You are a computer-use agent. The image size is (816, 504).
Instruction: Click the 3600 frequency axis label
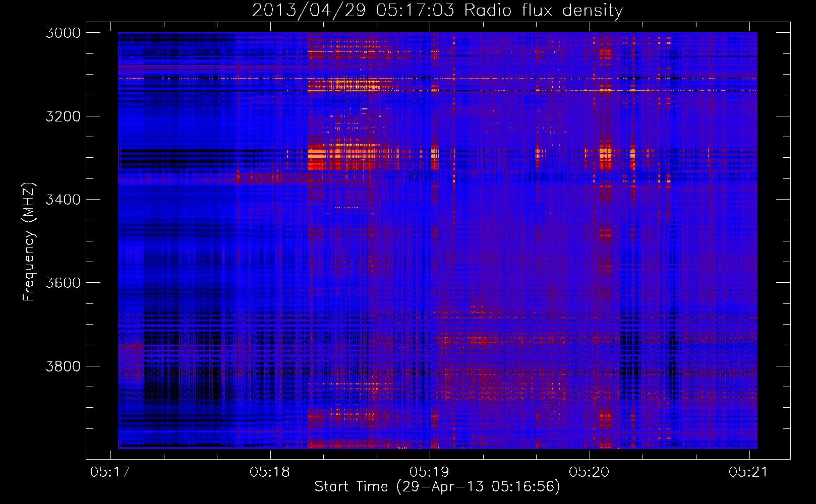point(63,283)
